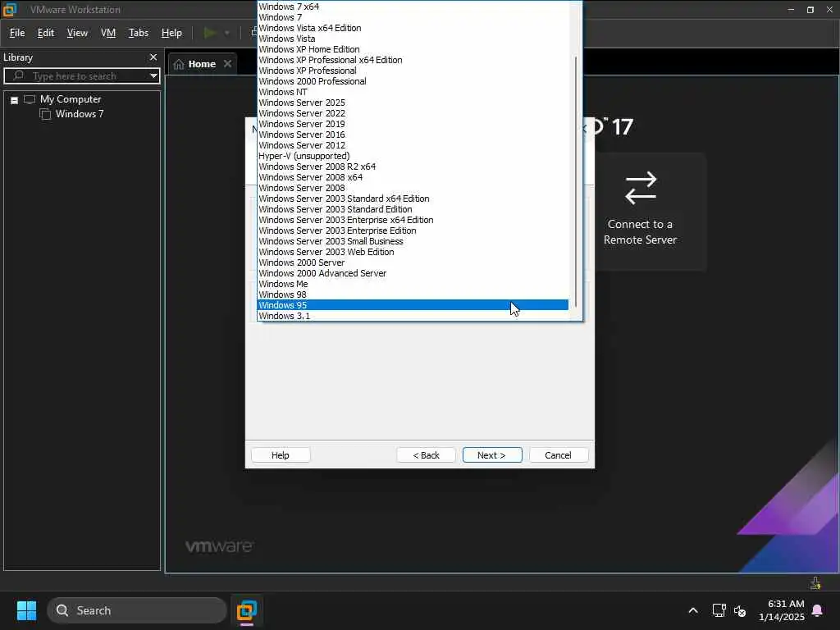Choose Windows Server 2003 Small Business

413,241
